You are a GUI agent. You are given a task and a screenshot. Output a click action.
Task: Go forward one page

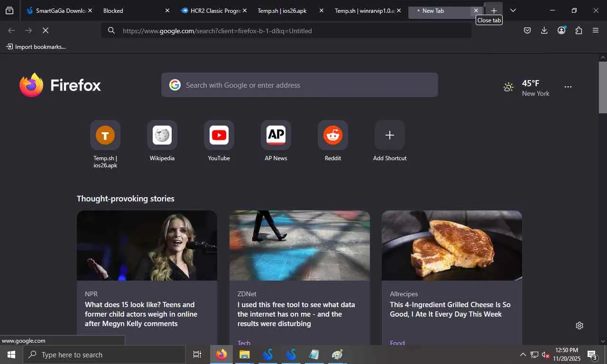(28, 30)
